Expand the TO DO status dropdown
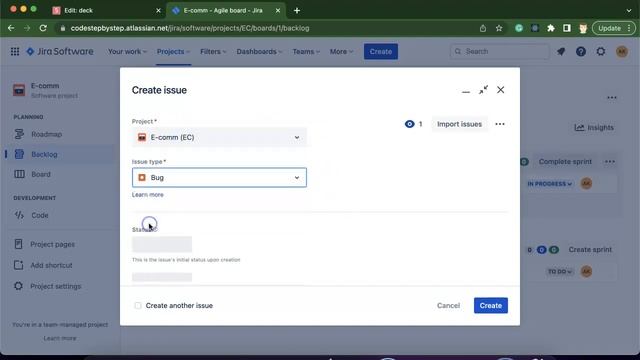 point(560,271)
